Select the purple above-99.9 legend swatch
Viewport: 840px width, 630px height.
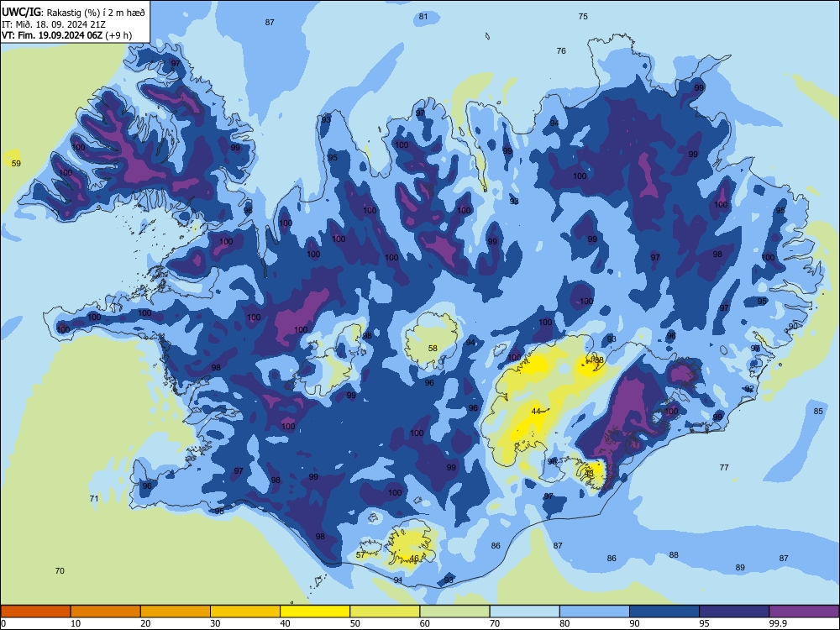coord(804,612)
